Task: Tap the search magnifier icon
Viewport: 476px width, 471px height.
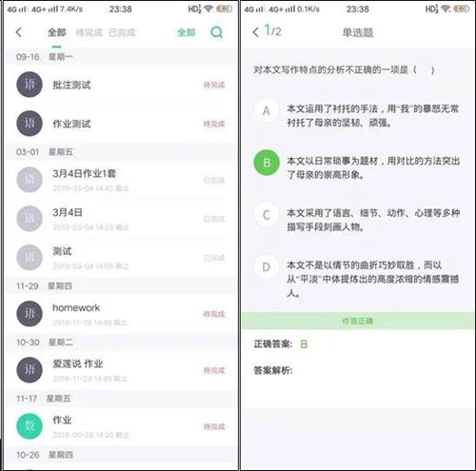Action: click(x=217, y=32)
